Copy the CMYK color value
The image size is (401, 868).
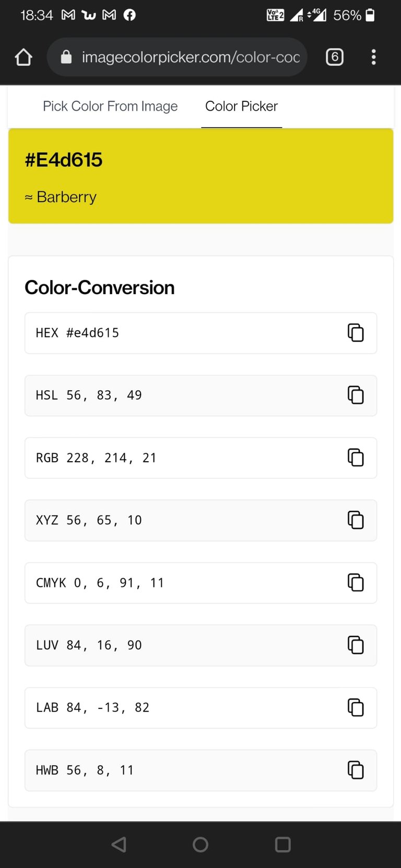[356, 583]
